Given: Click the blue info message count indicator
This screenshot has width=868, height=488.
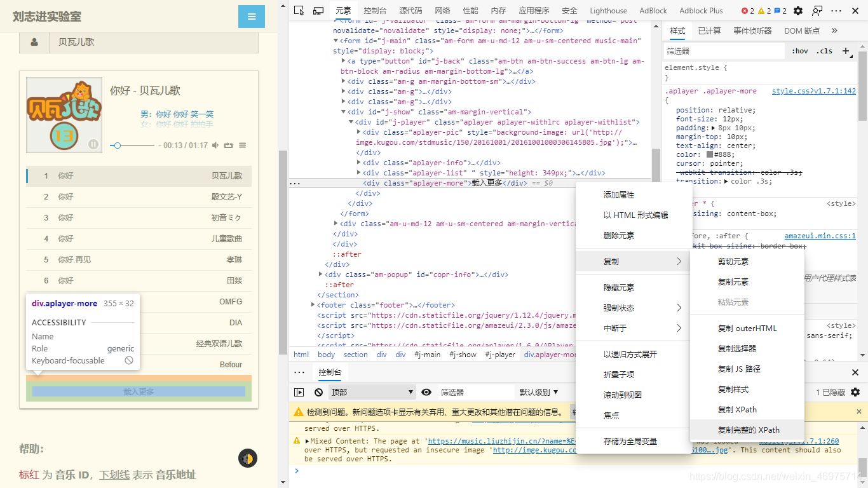Looking at the screenshot, I should [x=780, y=11].
